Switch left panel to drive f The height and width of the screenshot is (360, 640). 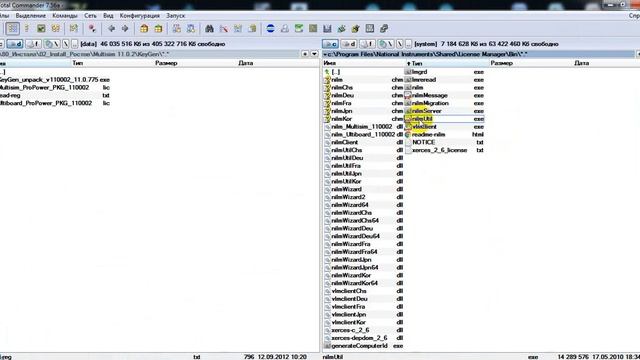[x=33, y=44]
